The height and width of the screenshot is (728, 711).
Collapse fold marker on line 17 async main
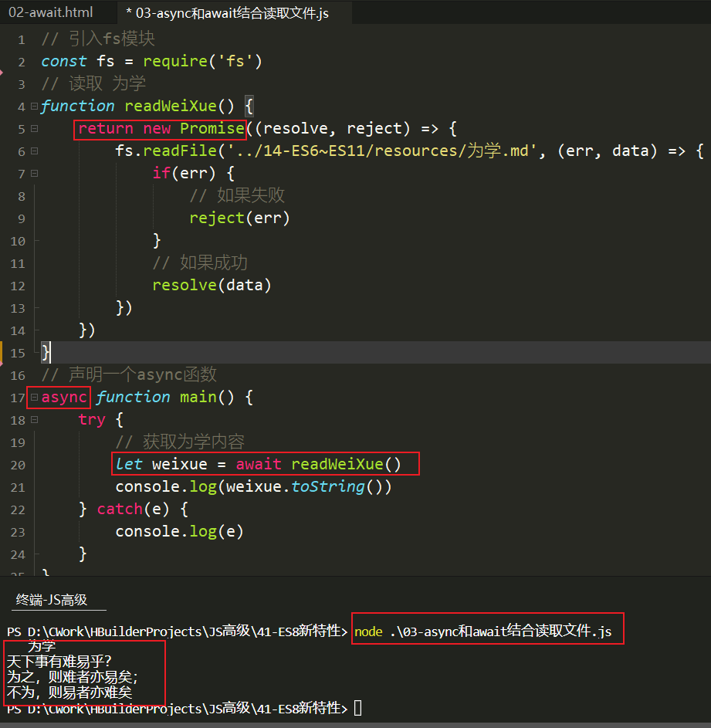(35, 398)
